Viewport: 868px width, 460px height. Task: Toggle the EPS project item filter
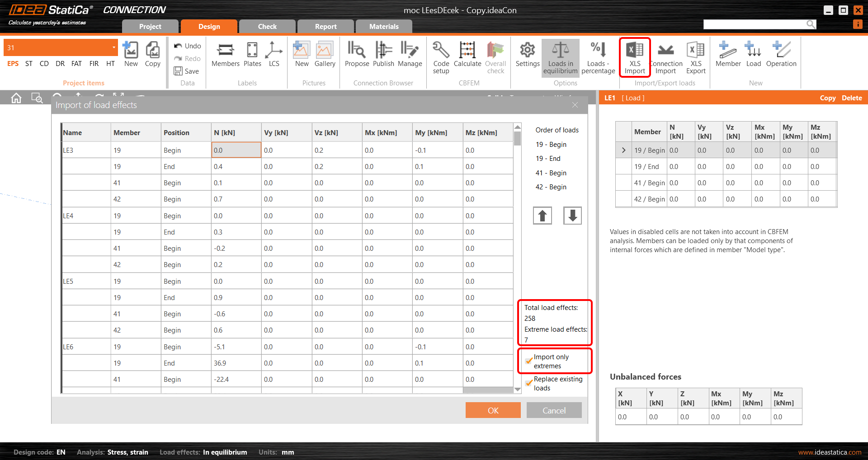coord(13,63)
